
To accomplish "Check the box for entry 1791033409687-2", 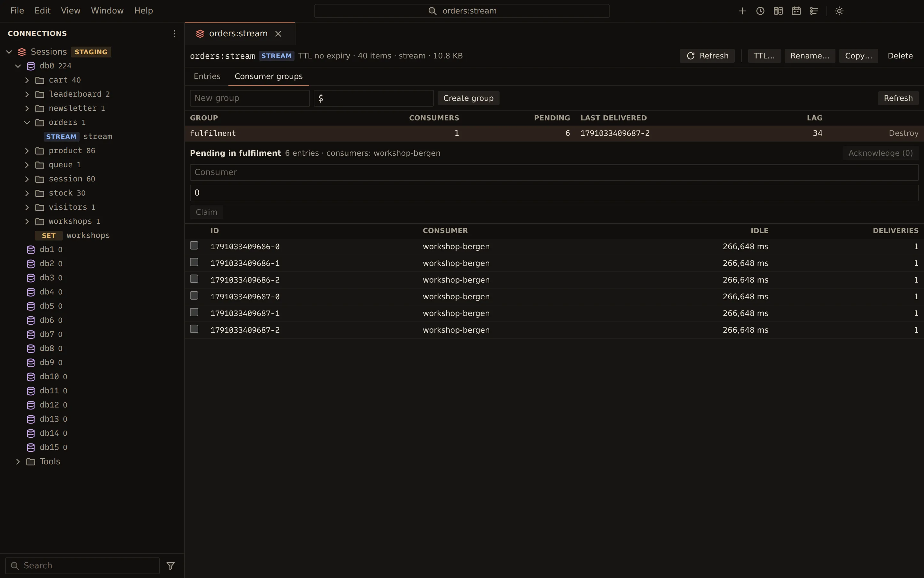I will coord(194,329).
